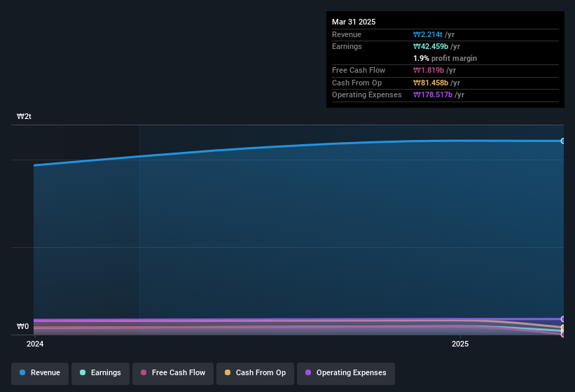Click the ₩2.214t revenue value in tooltip
This screenshot has height=392, width=575.
point(428,34)
